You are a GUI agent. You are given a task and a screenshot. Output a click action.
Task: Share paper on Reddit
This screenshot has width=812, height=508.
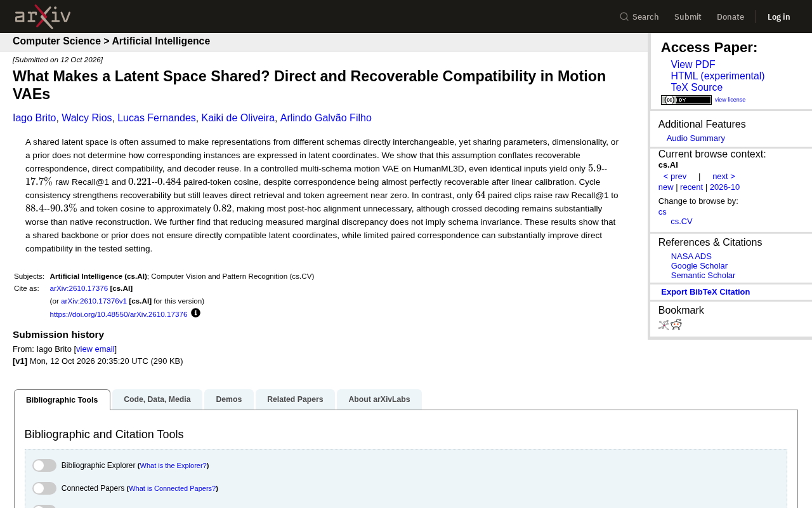pos(676,325)
